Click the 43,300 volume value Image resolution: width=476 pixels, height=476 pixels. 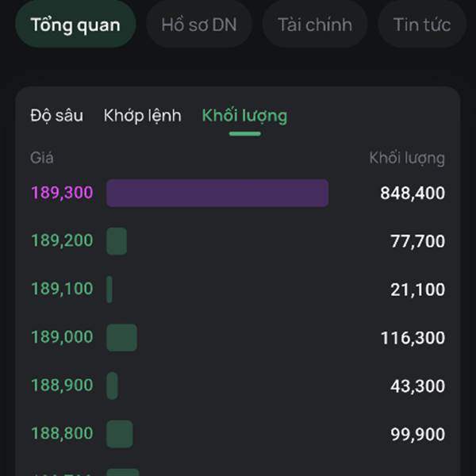coord(417,386)
